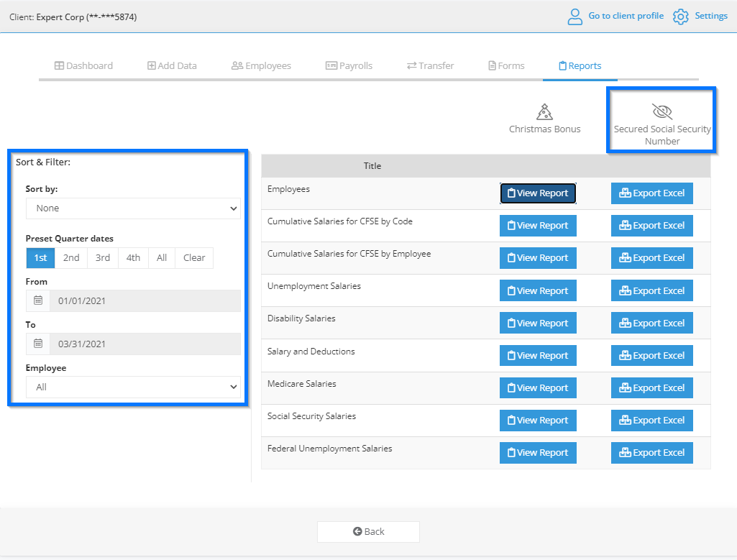View Report for Employees

pyautogui.click(x=538, y=193)
